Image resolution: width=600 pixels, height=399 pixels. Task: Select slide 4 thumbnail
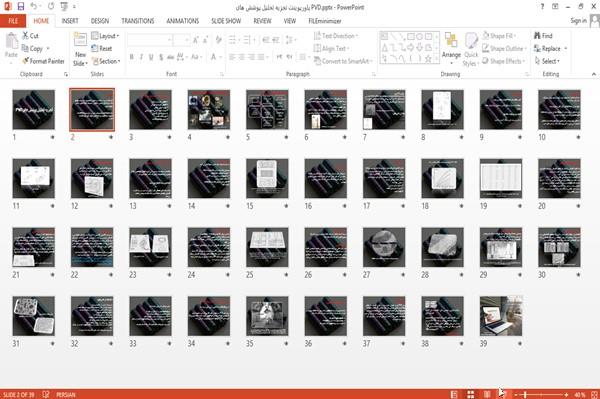point(209,109)
